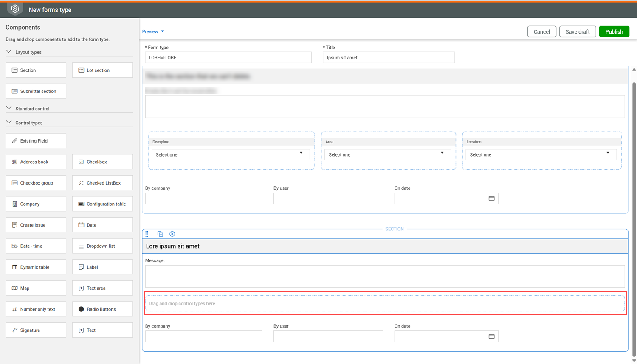This screenshot has width=637, height=364.
Task: Open the Preview menu
Action: (153, 31)
